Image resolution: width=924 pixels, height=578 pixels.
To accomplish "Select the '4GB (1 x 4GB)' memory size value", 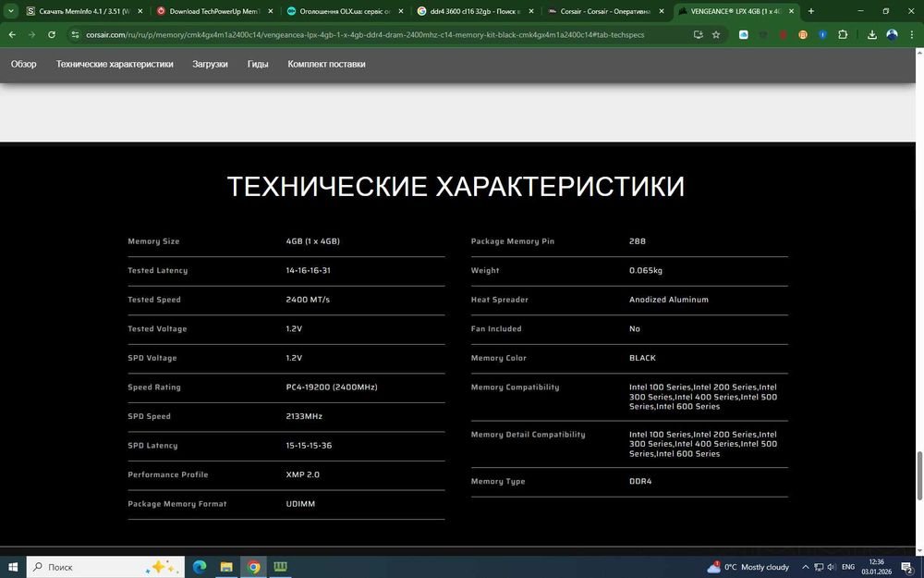I will pos(313,241).
